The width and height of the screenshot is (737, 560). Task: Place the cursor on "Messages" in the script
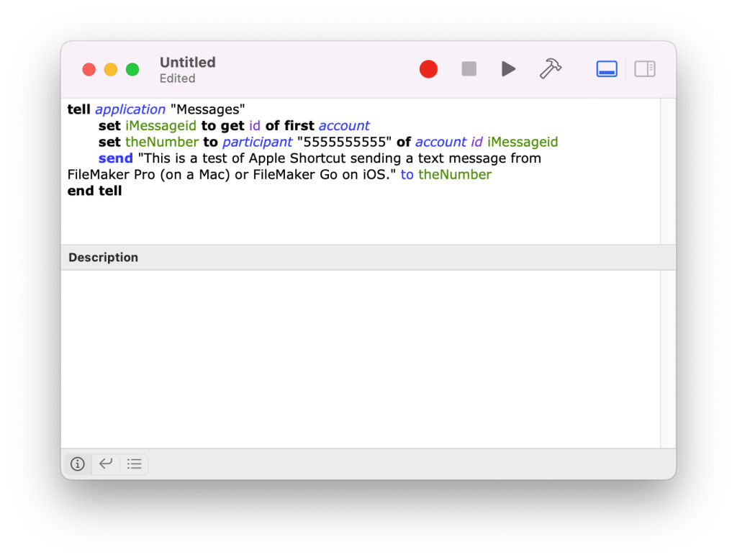coord(208,109)
